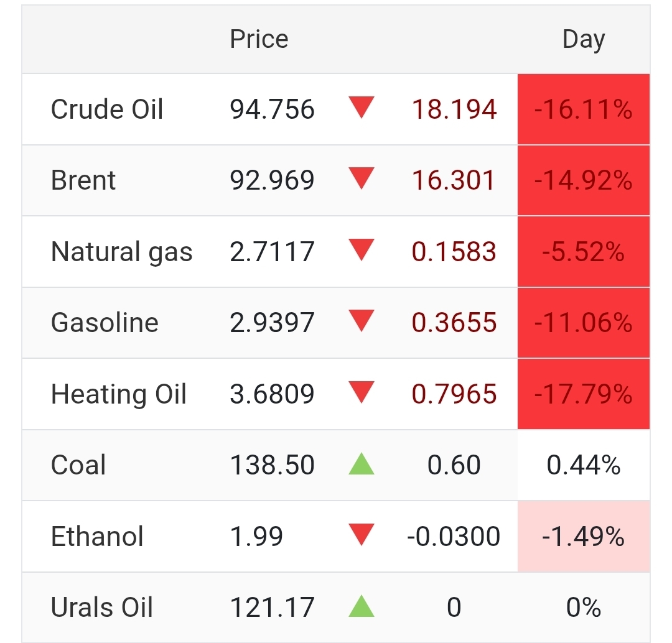672x643 pixels.
Task: Click Natural gas red down triangle
Action: click(x=361, y=250)
